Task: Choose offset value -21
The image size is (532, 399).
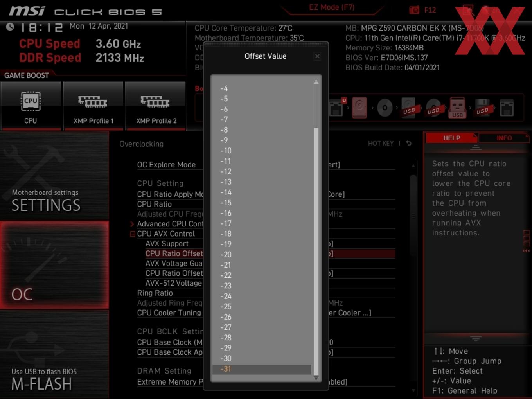Action: 262,265
